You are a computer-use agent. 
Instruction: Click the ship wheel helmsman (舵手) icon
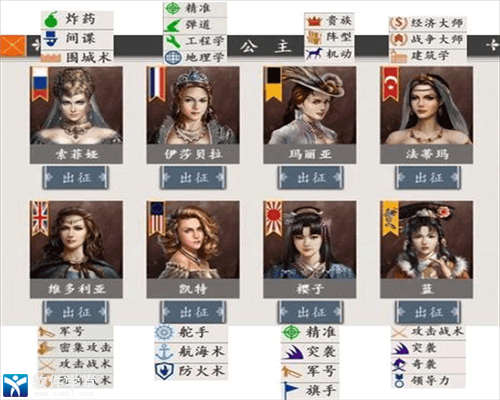(x=164, y=332)
